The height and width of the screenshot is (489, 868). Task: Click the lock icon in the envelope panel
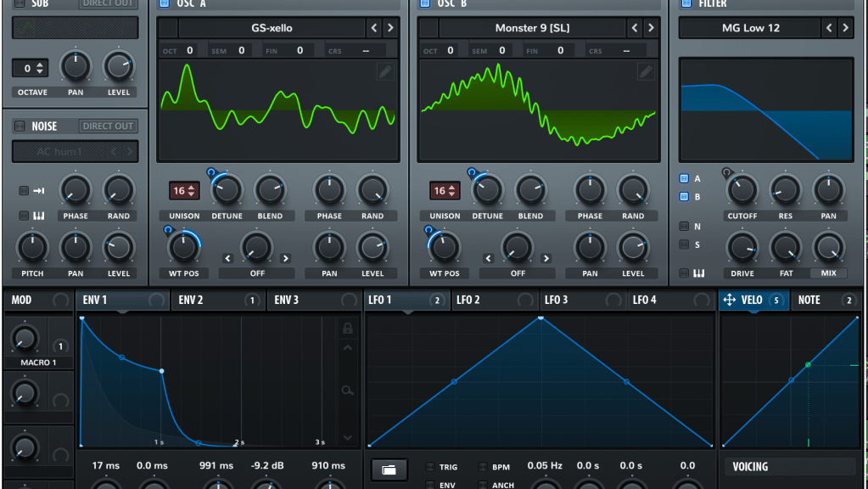click(347, 328)
